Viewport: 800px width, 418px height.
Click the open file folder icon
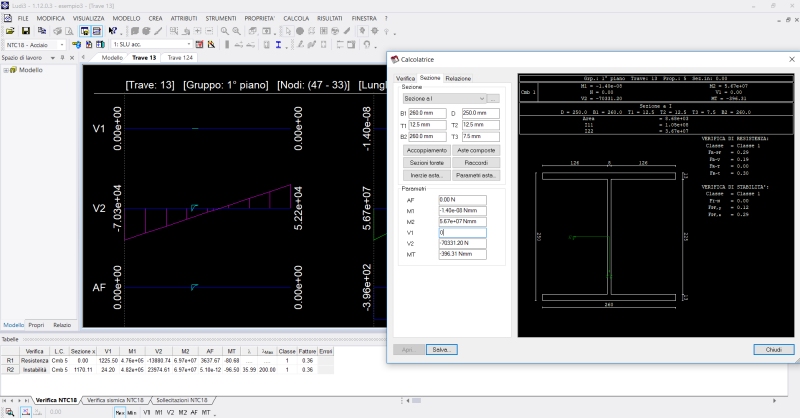pyautogui.click(x=10, y=31)
